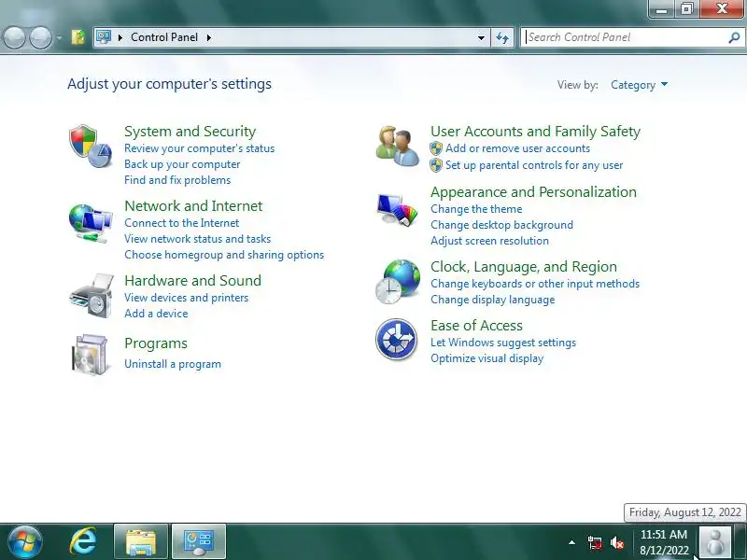Open User Accounts and Family Safety heading
This screenshot has height=560, width=747.
(x=535, y=131)
